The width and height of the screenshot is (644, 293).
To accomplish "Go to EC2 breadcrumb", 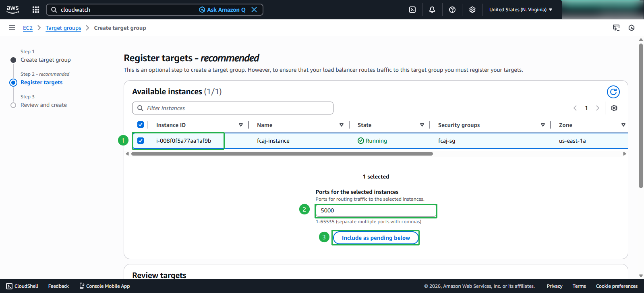I will pyautogui.click(x=28, y=28).
